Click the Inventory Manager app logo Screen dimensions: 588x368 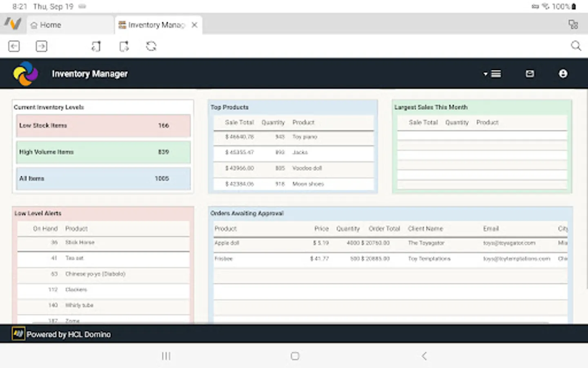click(x=26, y=74)
